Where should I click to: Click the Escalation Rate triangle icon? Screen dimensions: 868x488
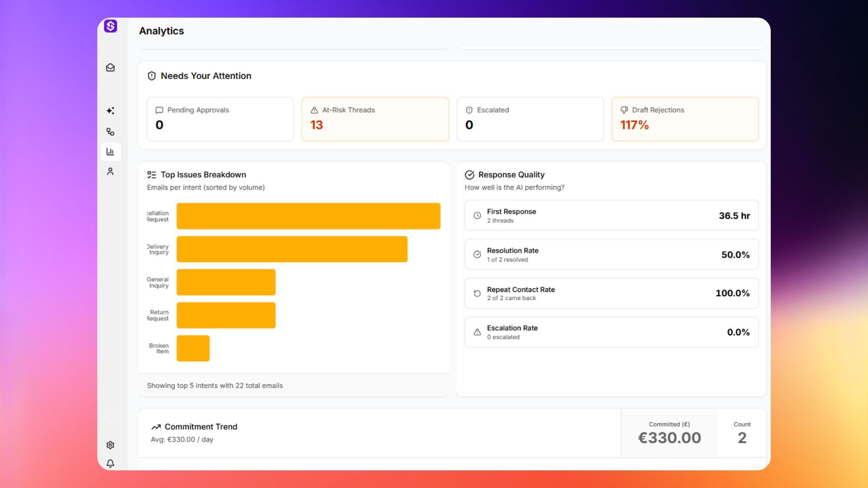tap(477, 332)
